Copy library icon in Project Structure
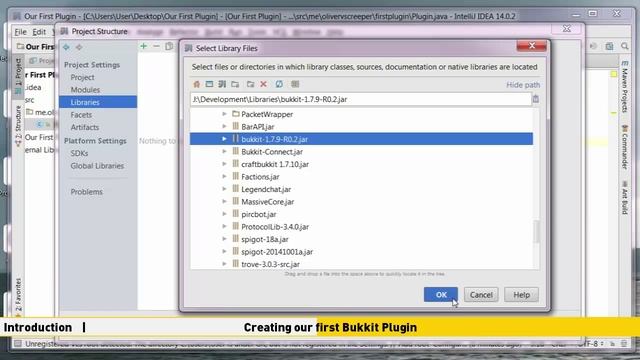Screen dimensions: 640x360 [169, 47]
